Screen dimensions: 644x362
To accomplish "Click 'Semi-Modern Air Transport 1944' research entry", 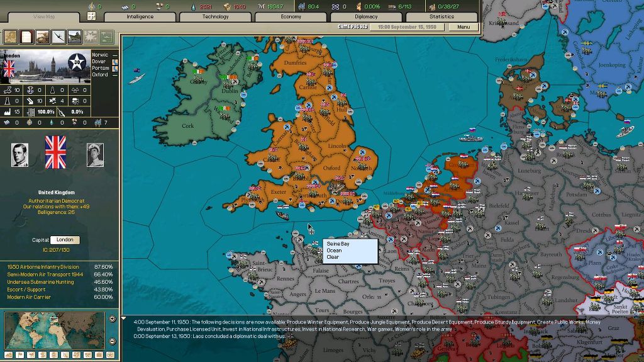I will 45,274.
